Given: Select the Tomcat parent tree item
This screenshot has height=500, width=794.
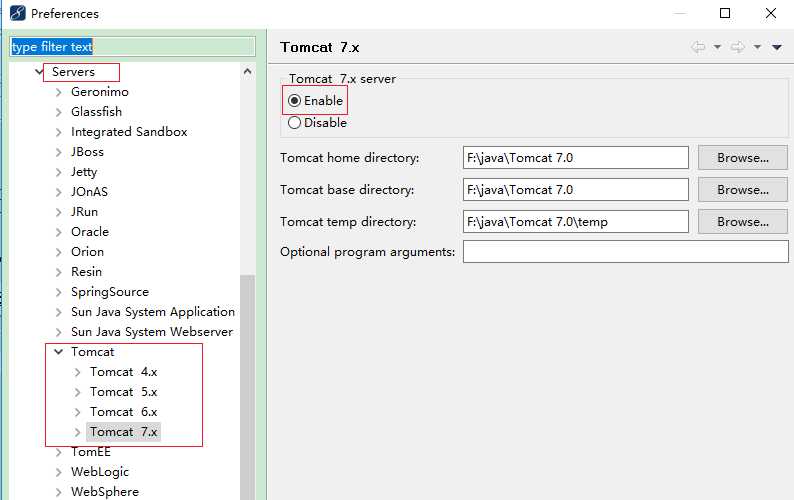Looking at the screenshot, I should click(x=93, y=352).
